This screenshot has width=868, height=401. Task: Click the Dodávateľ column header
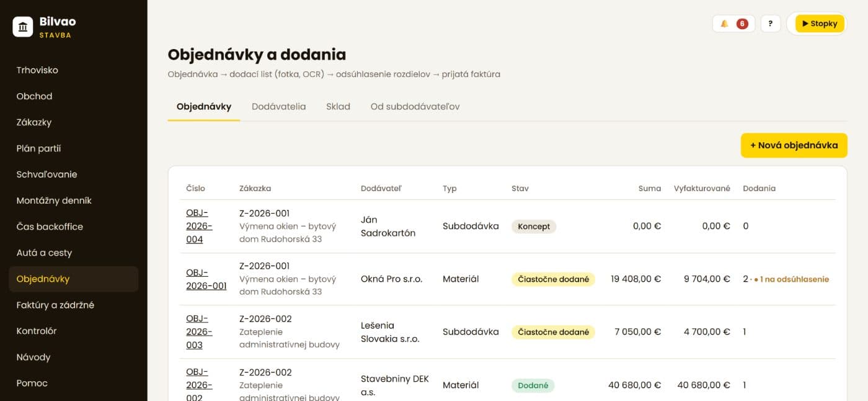coord(381,188)
